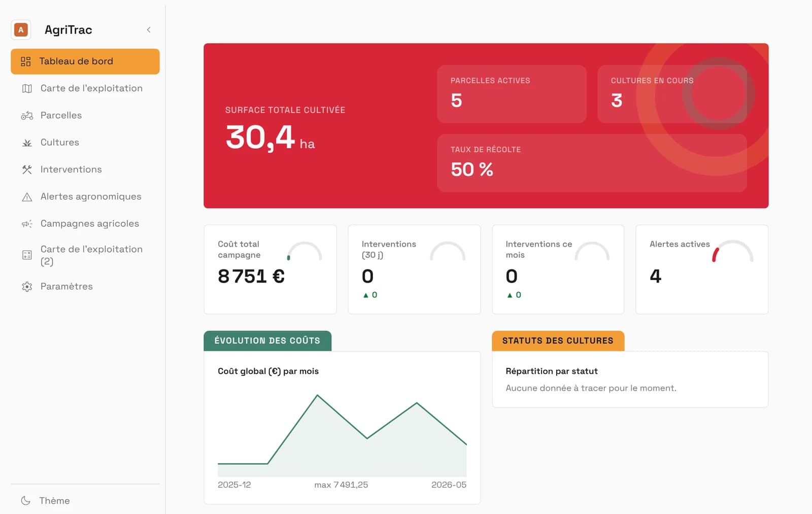Click the Parcelles actives card
Screen dimensions: 812x514
512,94
